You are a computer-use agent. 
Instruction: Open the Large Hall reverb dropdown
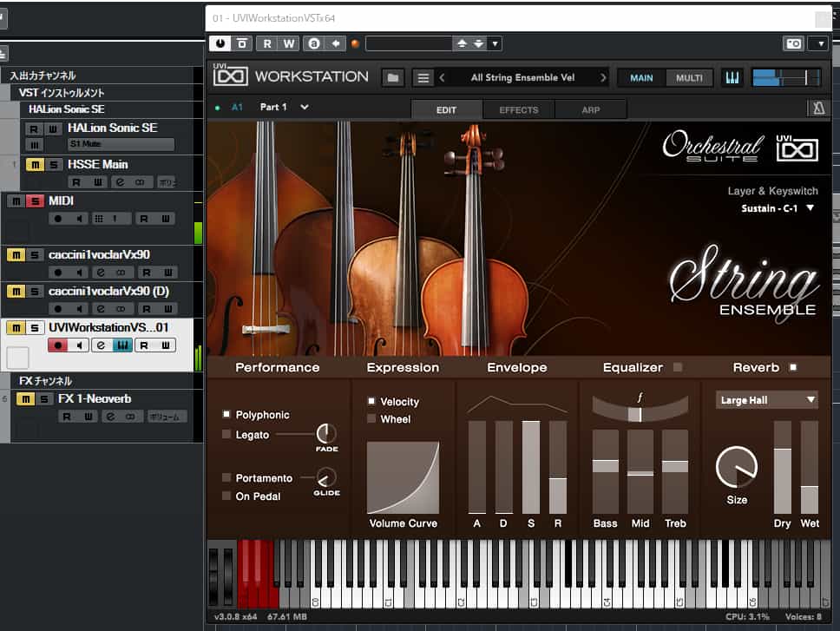pyautogui.click(x=767, y=400)
